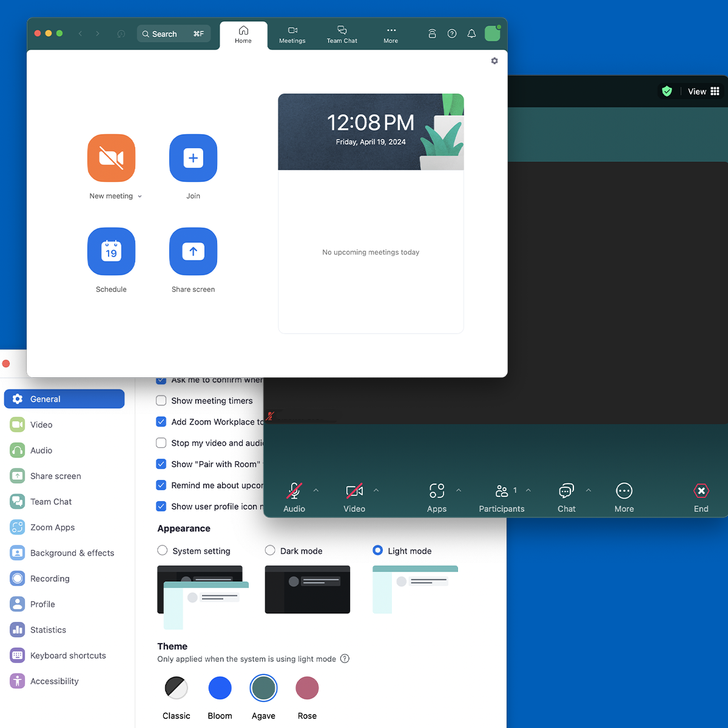
Task: Open the Share screen action on Home
Action: click(193, 252)
